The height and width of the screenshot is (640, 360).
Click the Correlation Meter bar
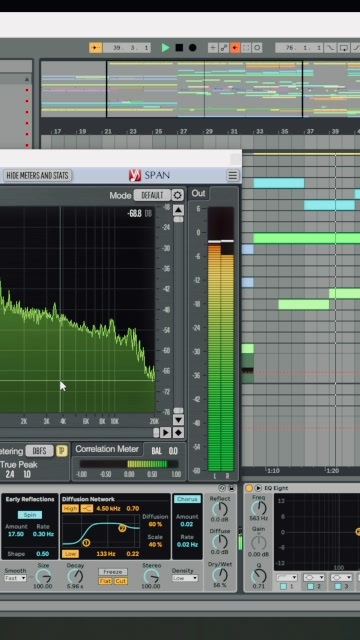[x=129, y=464]
